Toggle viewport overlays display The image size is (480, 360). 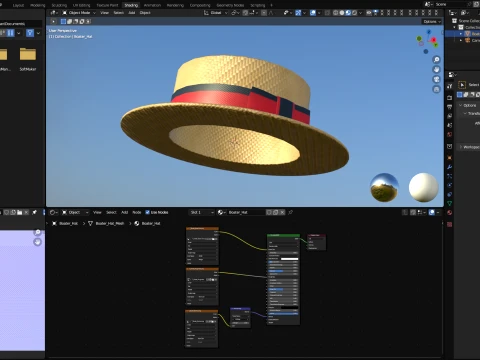pyautogui.click(x=313, y=13)
